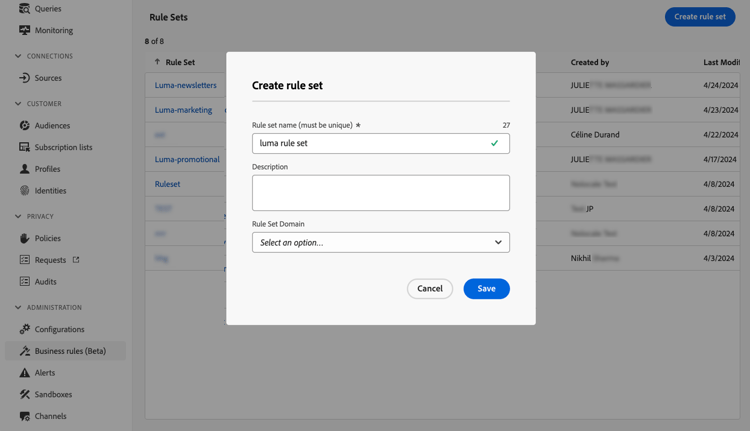This screenshot has height=431, width=750.
Task: Go to Business rules (Beta) menu item
Action: (70, 351)
